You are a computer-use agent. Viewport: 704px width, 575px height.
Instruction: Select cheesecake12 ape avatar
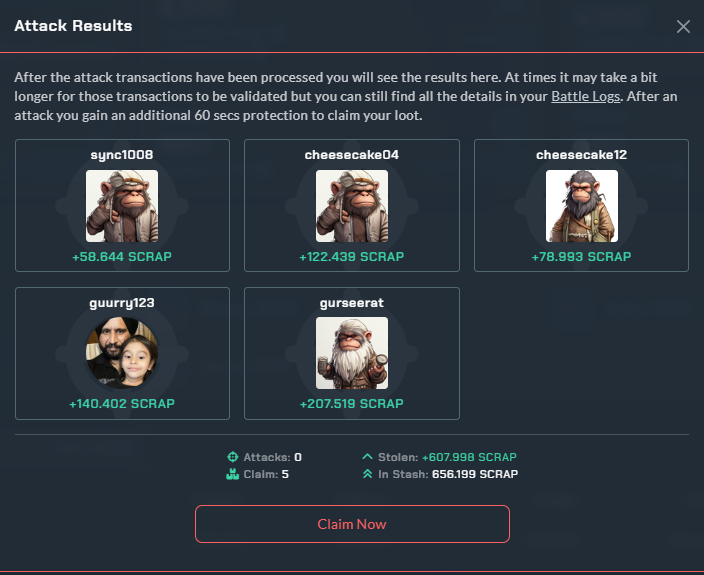[x=581, y=206]
